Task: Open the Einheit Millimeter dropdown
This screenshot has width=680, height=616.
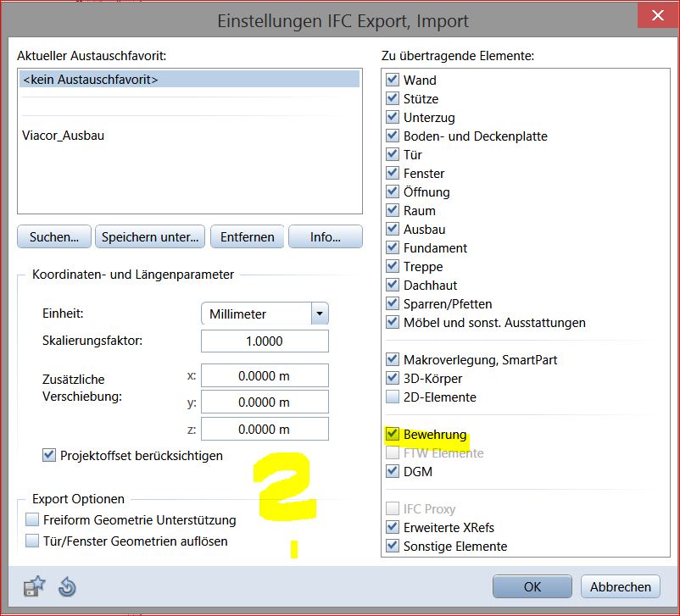Action: coord(319,314)
